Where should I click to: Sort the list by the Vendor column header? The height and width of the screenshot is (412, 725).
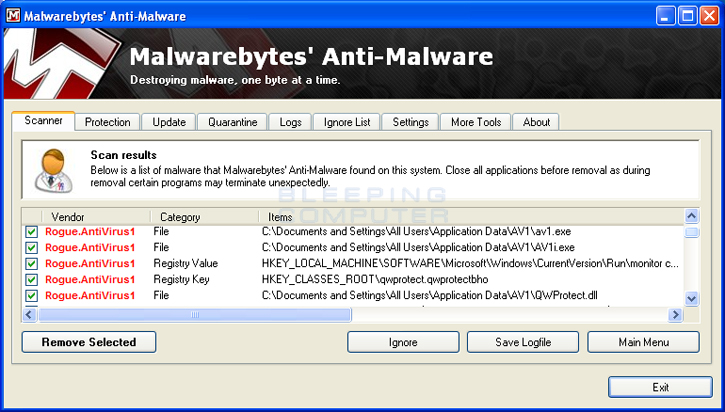tap(96, 217)
